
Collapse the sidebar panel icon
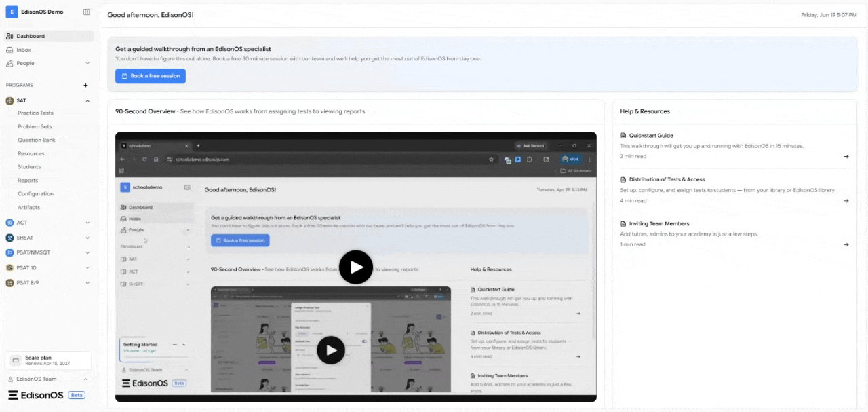(86, 12)
